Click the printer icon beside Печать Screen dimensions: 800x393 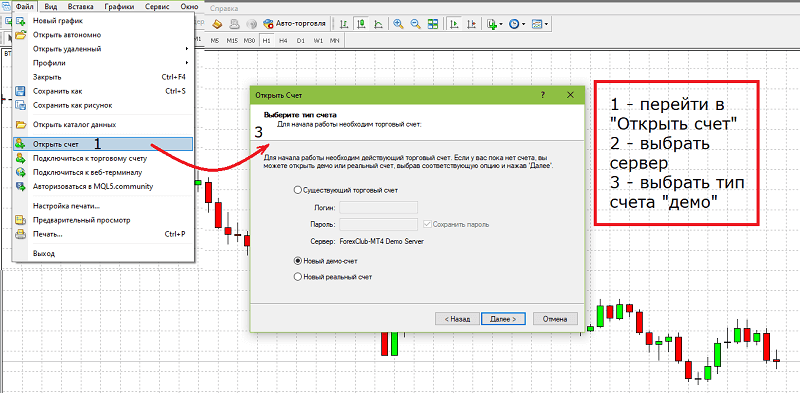pos(20,234)
